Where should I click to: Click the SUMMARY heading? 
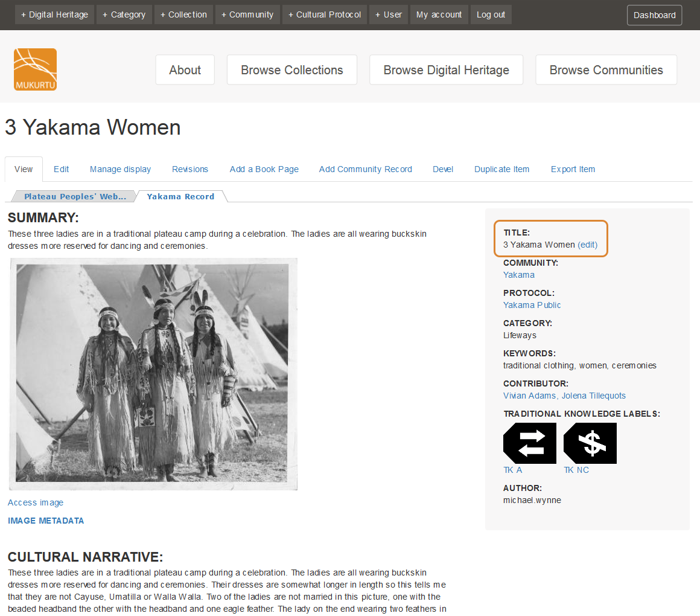click(43, 217)
